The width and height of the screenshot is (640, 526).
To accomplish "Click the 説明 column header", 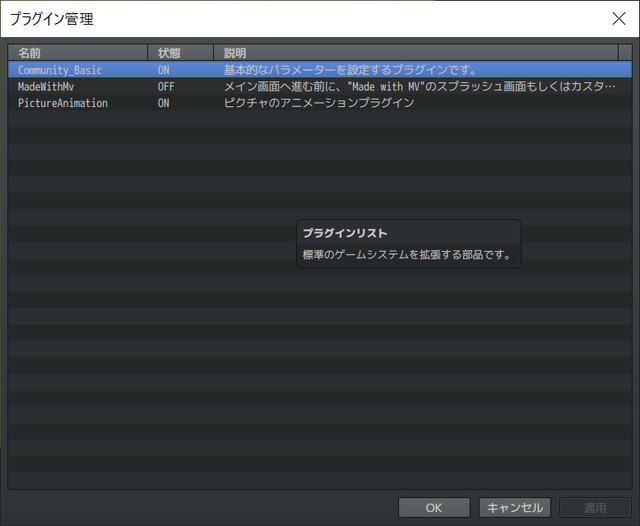I will (416, 53).
